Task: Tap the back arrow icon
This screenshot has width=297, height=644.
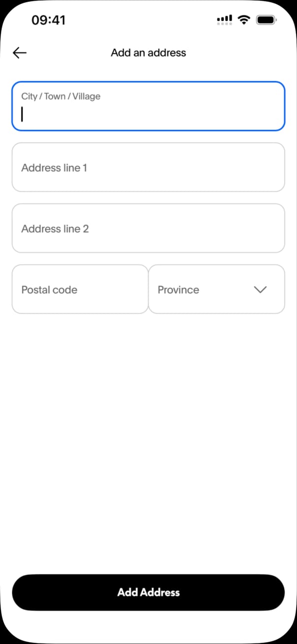Action: pos(20,53)
